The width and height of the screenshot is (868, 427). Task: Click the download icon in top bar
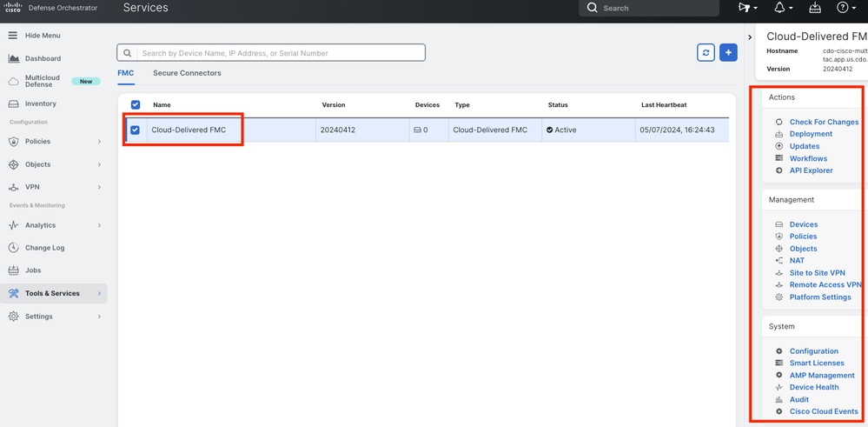[x=815, y=8]
